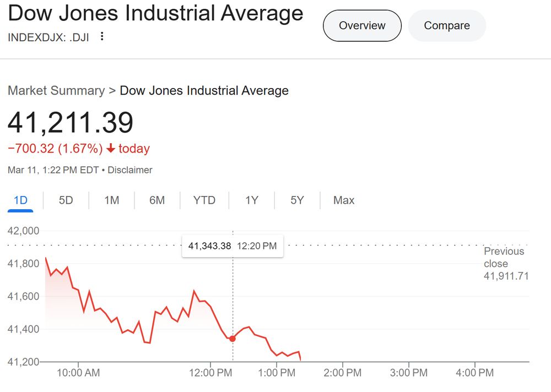
Task: Open the three-dot more options menu
Action: coord(101,37)
